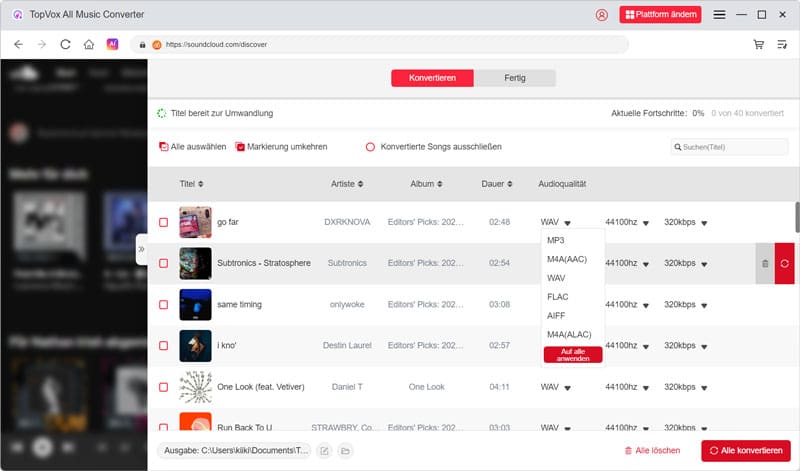Select the Run Back To U checkbox
Viewport: 800px width, 471px height.
coord(163,427)
